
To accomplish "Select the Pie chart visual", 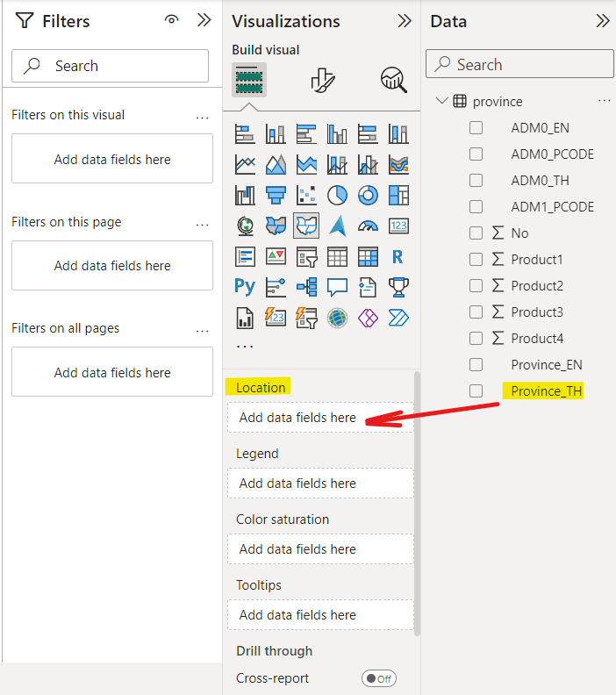I will [x=337, y=195].
